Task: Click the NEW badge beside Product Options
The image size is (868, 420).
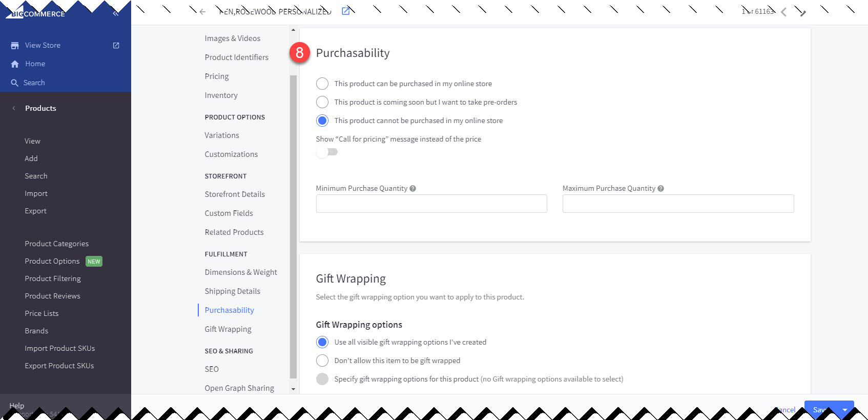Action: (94, 262)
